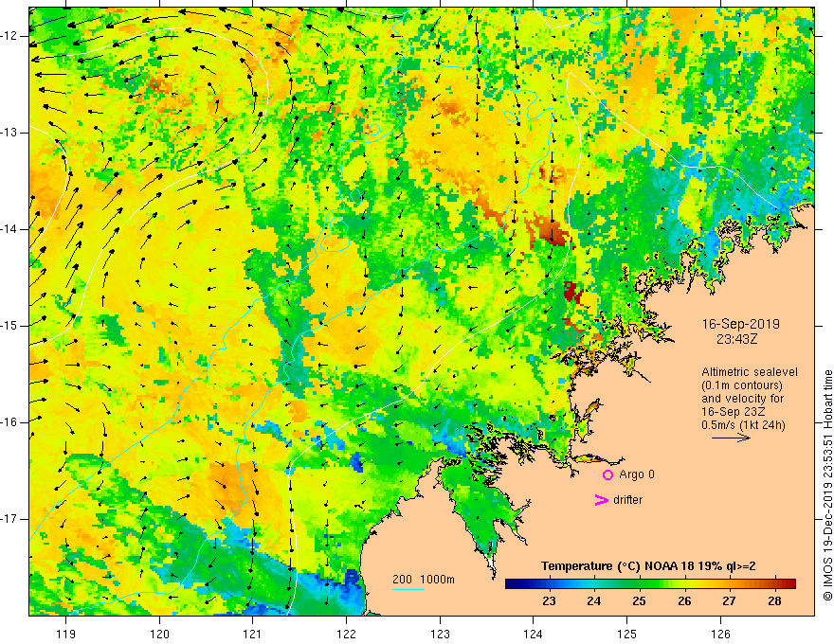The image size is (834, 644).
Task: Click latitude axis label -16
Action: [10, 422]
